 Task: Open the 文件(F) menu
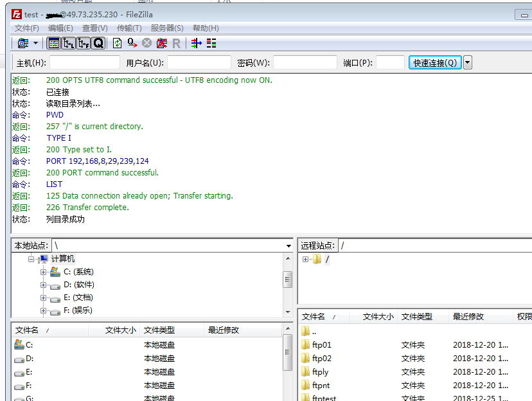27,28
